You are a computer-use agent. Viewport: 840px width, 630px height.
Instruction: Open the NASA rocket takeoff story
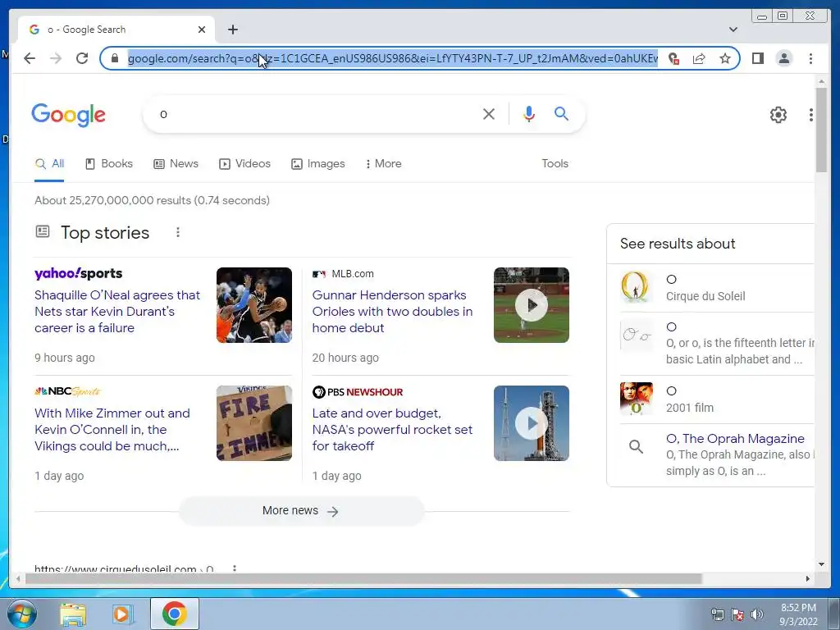pos(392,430)
